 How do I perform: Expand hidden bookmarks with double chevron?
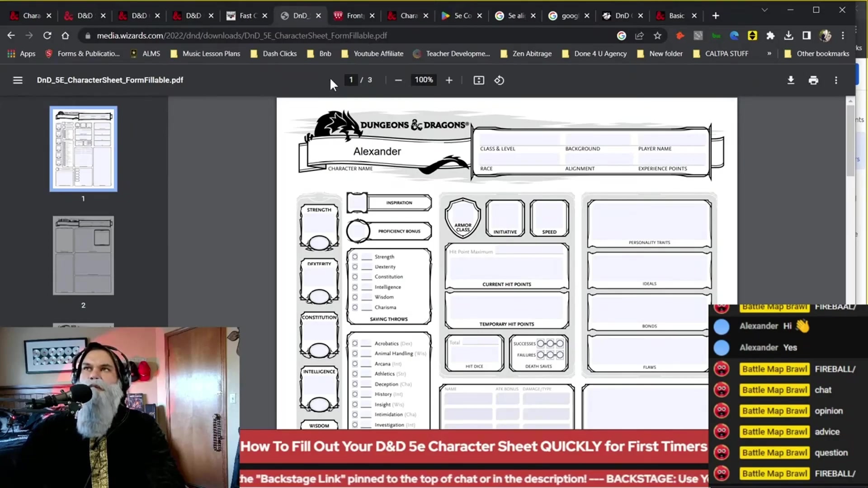[769, 53]
